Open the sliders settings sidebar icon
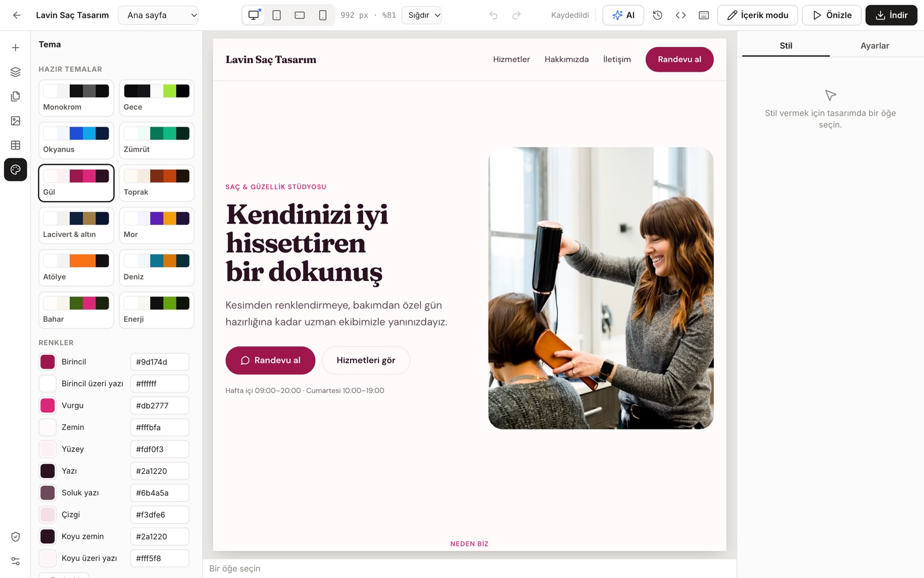The height and width of the screenshot is (578, 924). (16, 561)
